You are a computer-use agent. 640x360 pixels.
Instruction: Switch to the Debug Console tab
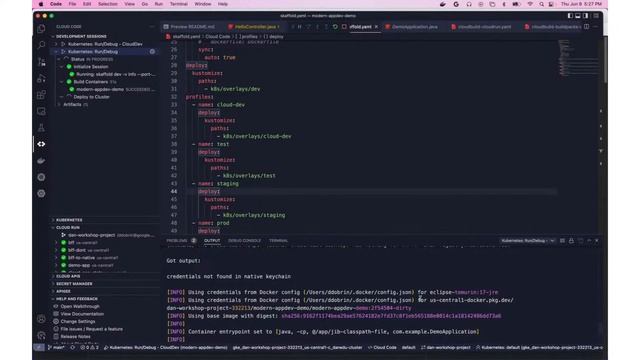pyautogui.click(x=244, y=241)
